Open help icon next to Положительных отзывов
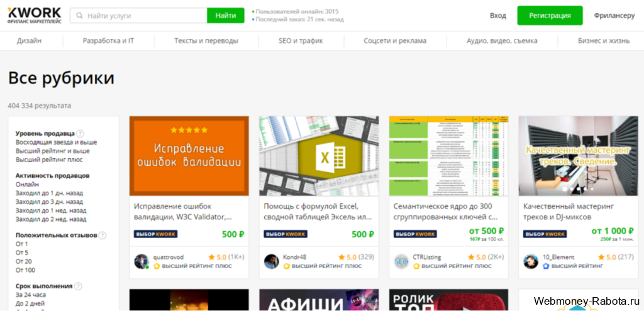Screen dimensions: 644x311 tap(103, 235)
